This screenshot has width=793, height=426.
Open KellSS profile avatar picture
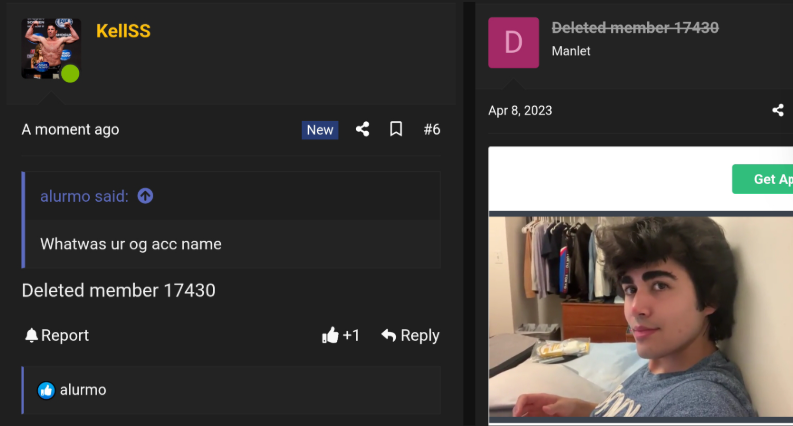pyautogui.click(x=51, y=48)
